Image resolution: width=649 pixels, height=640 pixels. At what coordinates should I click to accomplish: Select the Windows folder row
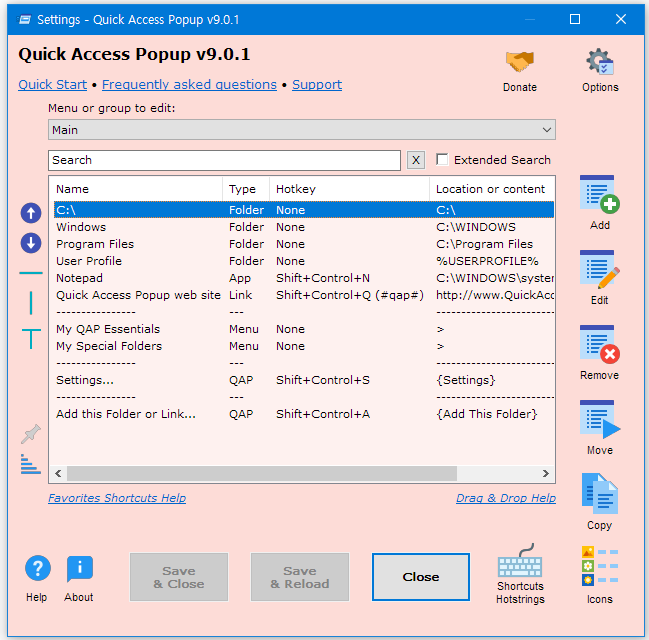coord(304,227)
